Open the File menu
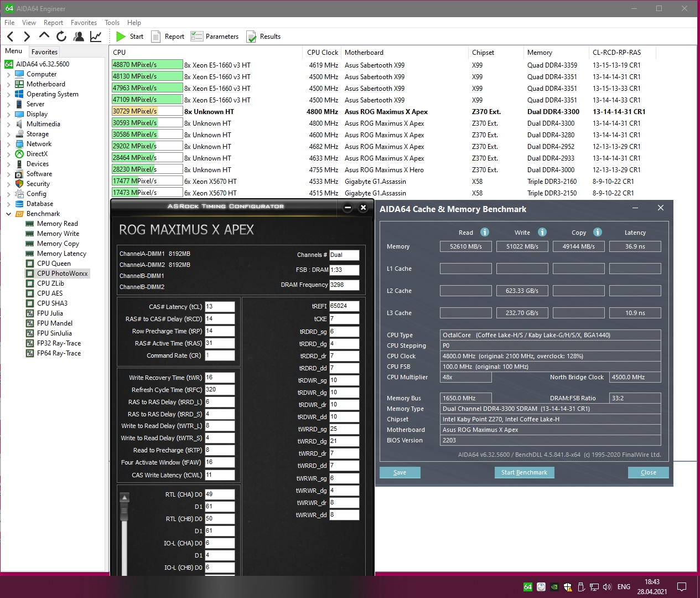This screenshot has width=700, height=598. (x=9, y=23)
